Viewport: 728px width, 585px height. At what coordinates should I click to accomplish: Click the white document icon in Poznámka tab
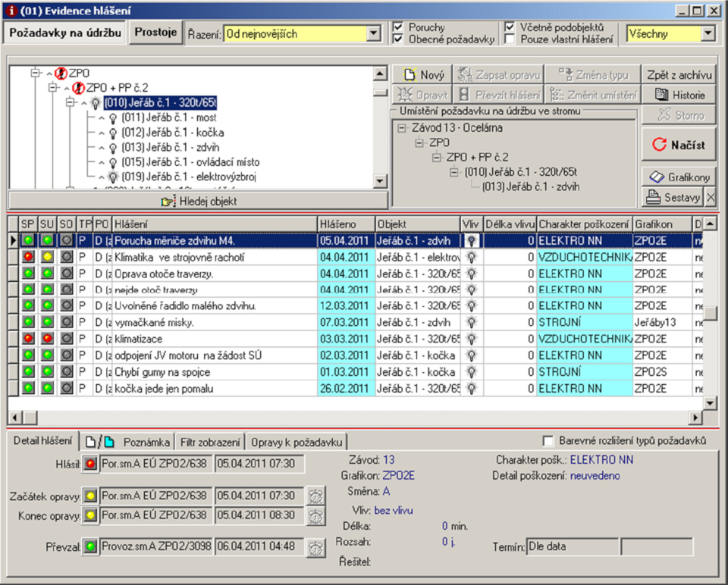(90, 442)
